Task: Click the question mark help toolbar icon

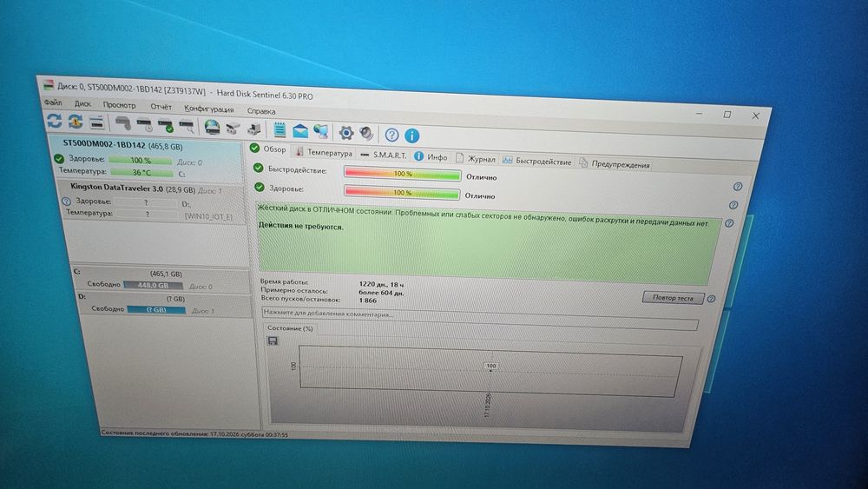Action: pos(391,135)
